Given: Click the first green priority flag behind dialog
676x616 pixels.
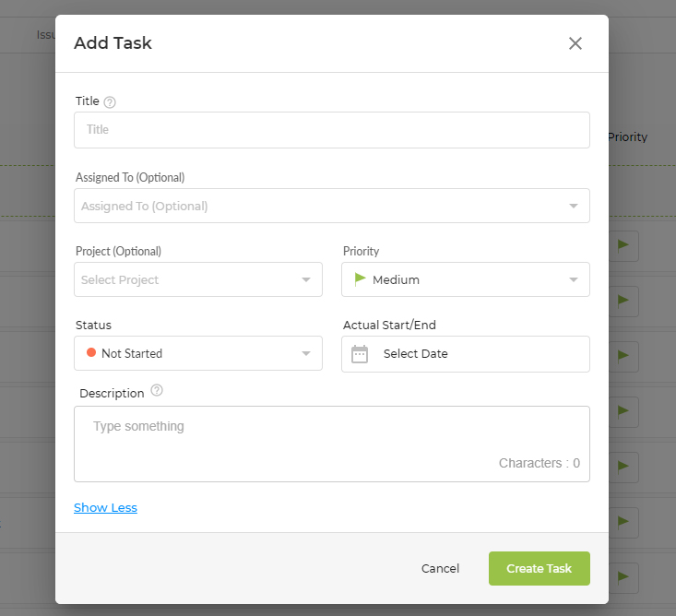Looking at the screenshot, I should coord(623,245).
